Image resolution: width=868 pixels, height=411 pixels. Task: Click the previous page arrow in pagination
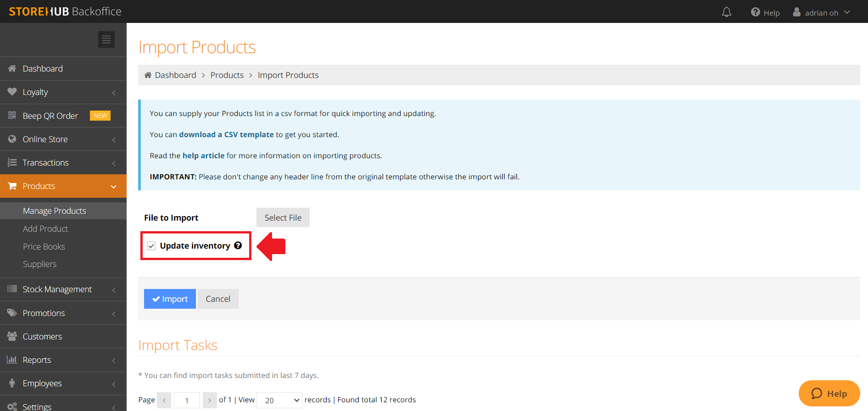click(x=164, y=400)
